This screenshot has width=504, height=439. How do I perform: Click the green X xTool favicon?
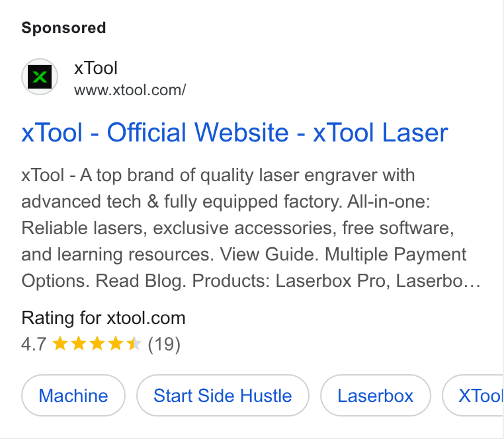pyautogui.click(x=40, y=77)
